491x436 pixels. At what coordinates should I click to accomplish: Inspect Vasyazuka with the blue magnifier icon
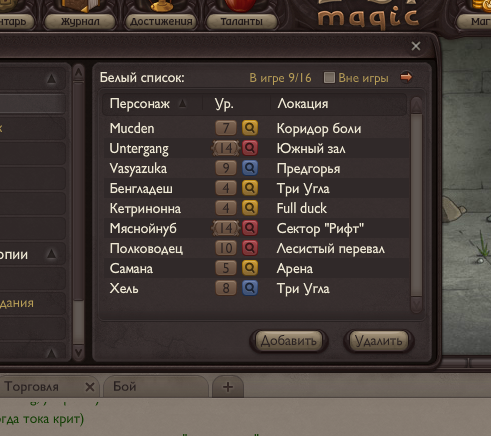(x=250, y=168)
